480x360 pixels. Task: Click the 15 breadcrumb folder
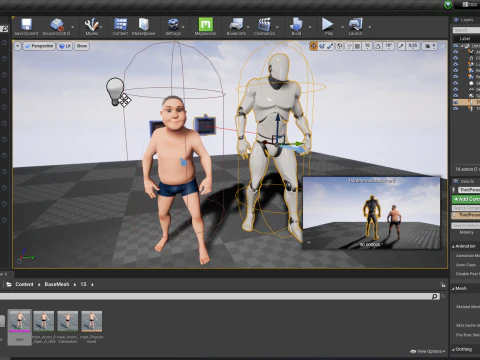(x=83, y=284)
